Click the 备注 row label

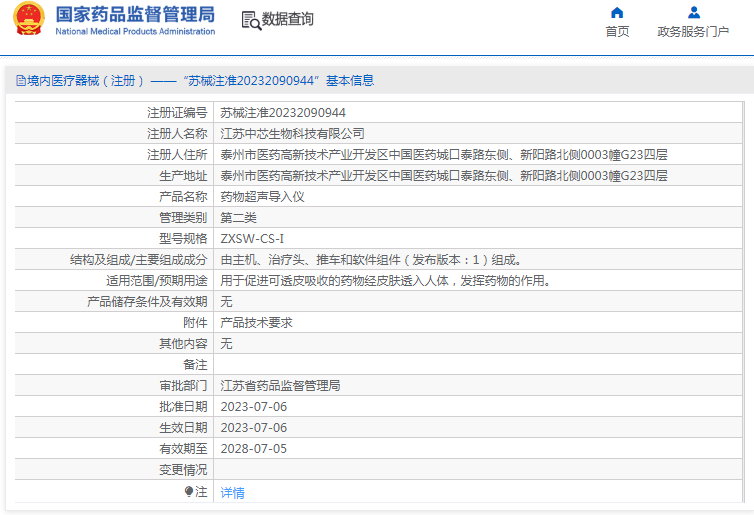click(x=195, y=365)
